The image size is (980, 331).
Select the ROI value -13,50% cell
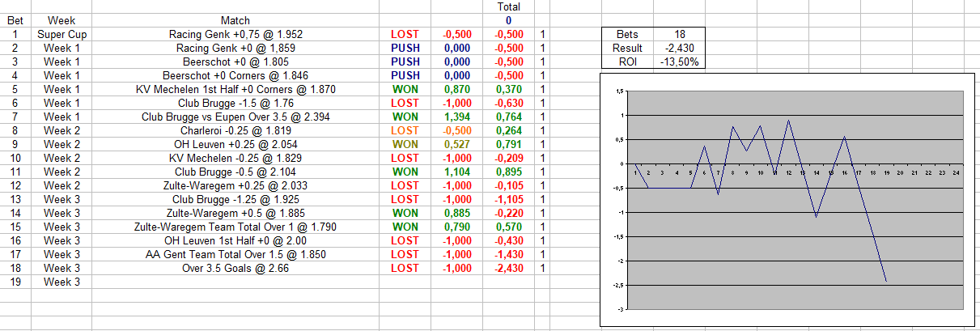click(679, 62)
